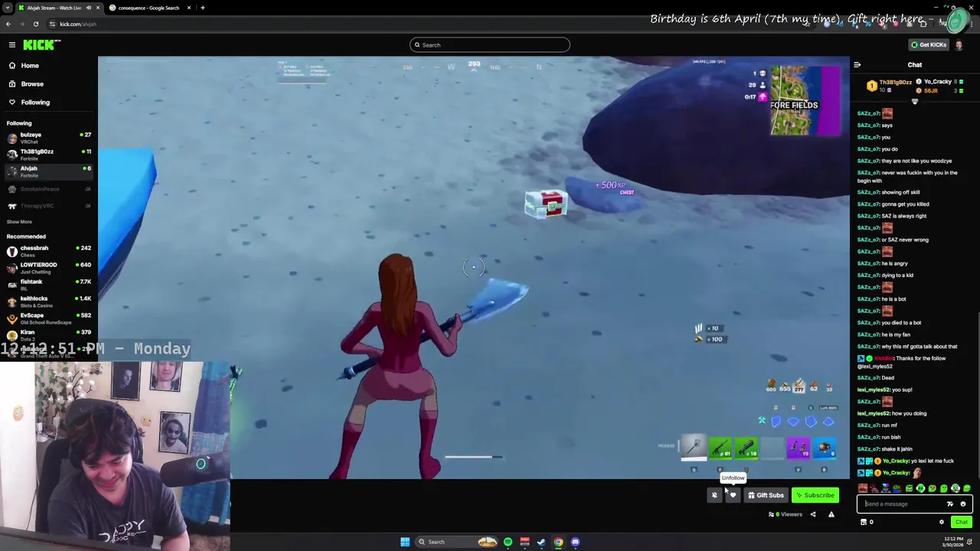This screenshot has height=551, width=980.
Task: Click the green Chat send button
Action: tap(961, 523)
